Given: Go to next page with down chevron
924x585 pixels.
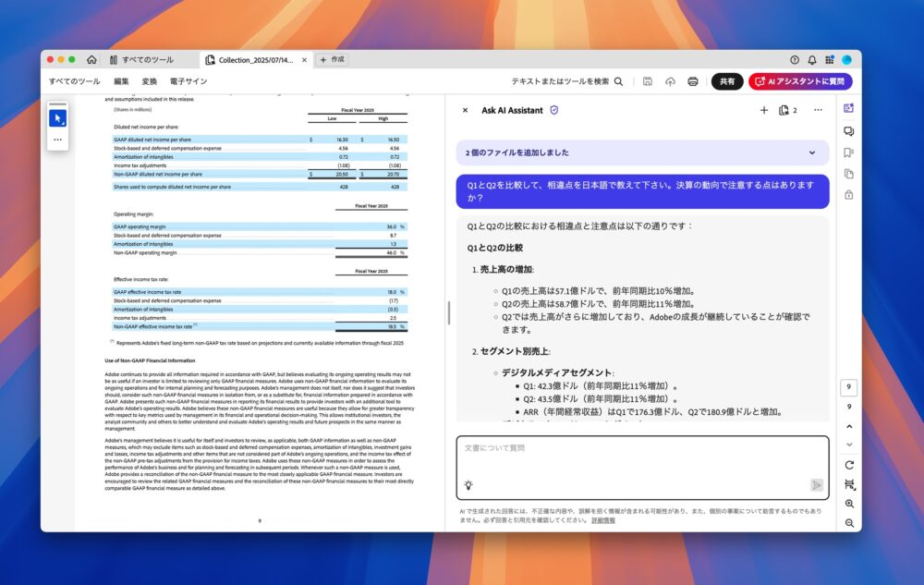Looking at the screenshot, I should tap(849, 445).
